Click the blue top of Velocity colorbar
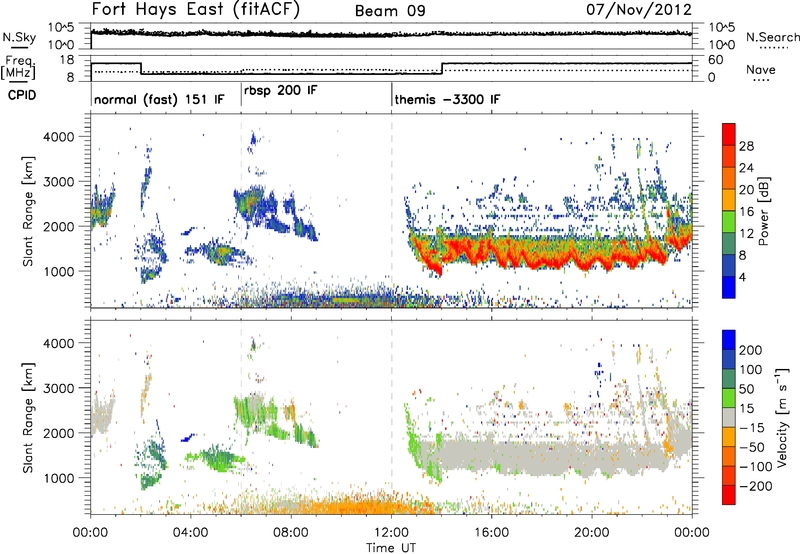Image resolution: width=800 pixels, height=554 pixels. point(729,340)
